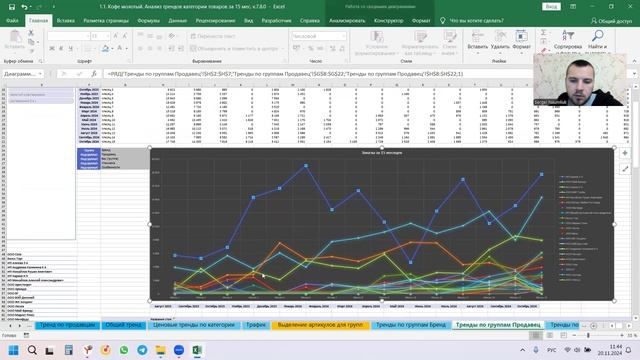Click the Chart Elements plus button
This screenshot has height=360, width=640.
pyautogui.click(x=625, y=153)
